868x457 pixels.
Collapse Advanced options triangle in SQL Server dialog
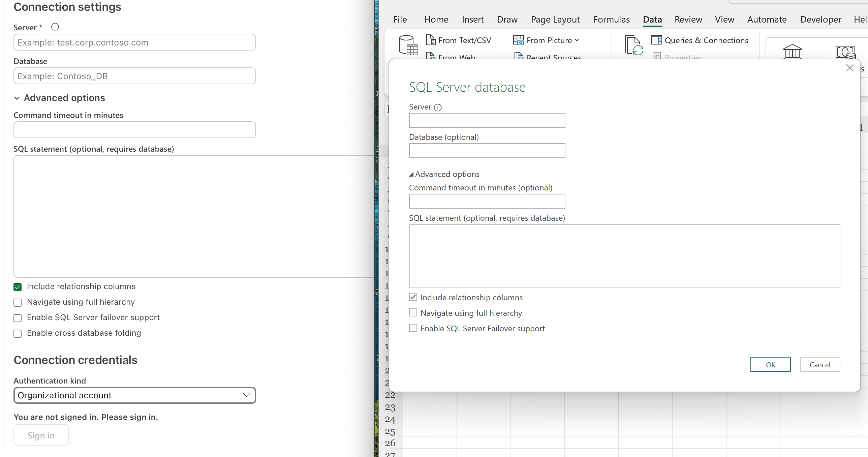[411, 174]
